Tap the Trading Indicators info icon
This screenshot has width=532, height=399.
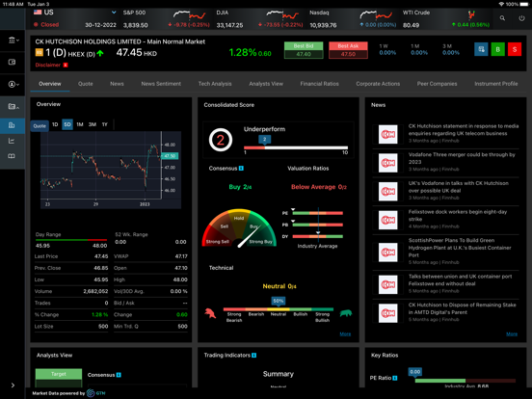coord(254,356)
